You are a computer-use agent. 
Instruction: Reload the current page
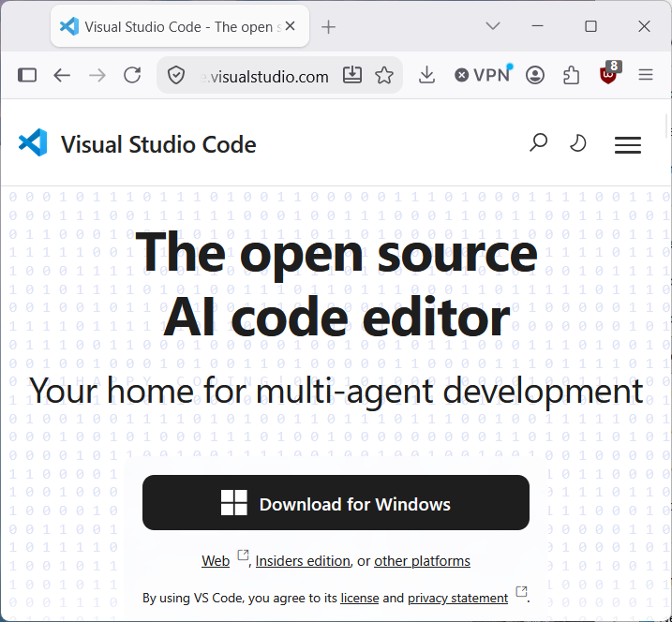coord(132,75)
